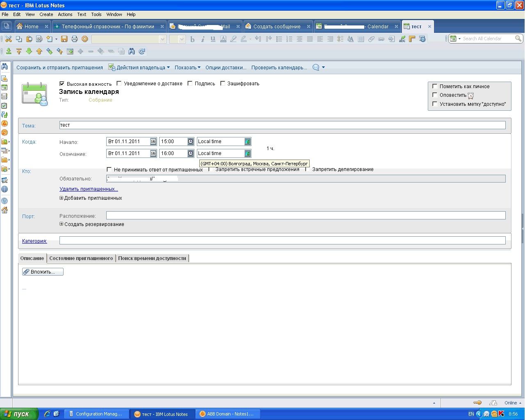Open the Actions menu
525x420 pixels.
[65, 14]
